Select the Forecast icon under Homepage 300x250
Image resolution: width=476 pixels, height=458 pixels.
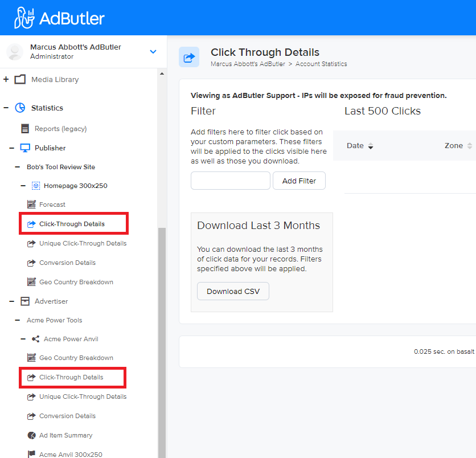(31, 204)
